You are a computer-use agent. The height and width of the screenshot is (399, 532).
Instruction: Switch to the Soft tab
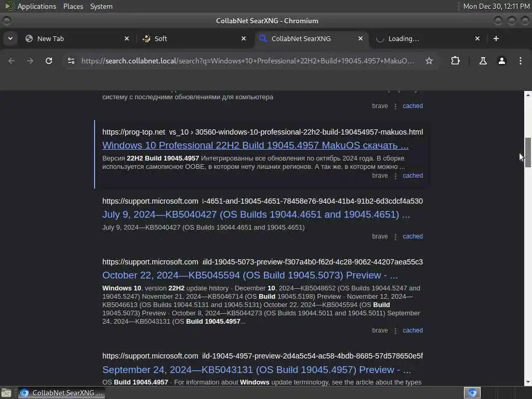click(194, 38)
